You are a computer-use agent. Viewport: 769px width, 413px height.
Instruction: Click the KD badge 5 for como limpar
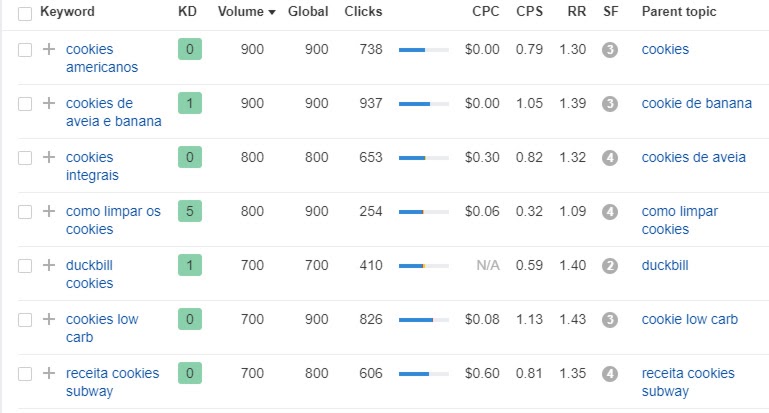pyautogui.click(x=190, y=211)
